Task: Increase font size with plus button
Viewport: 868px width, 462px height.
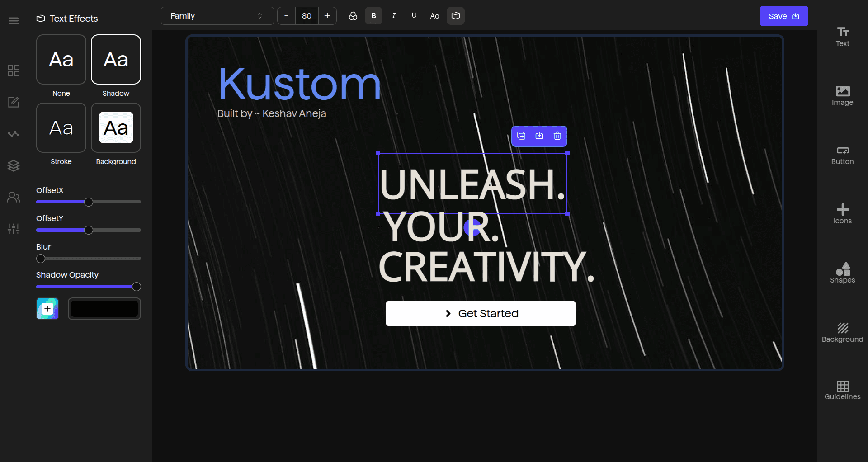Action: click(327, 16)
